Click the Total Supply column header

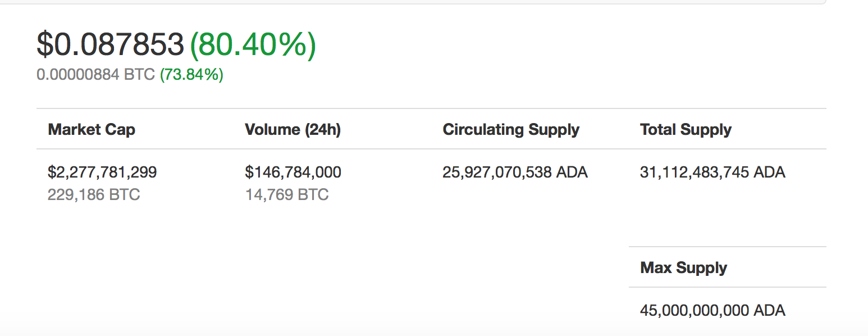click(x=686, y=130)
